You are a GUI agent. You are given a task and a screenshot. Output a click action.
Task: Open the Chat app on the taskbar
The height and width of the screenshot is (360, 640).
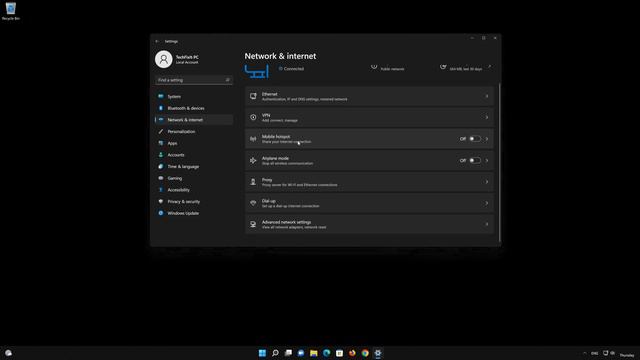(x=301, y=353)
